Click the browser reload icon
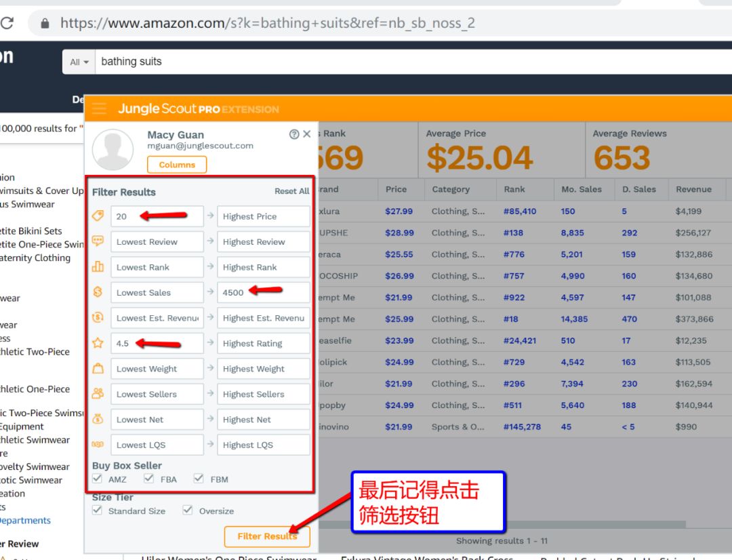 coord(7,22)
